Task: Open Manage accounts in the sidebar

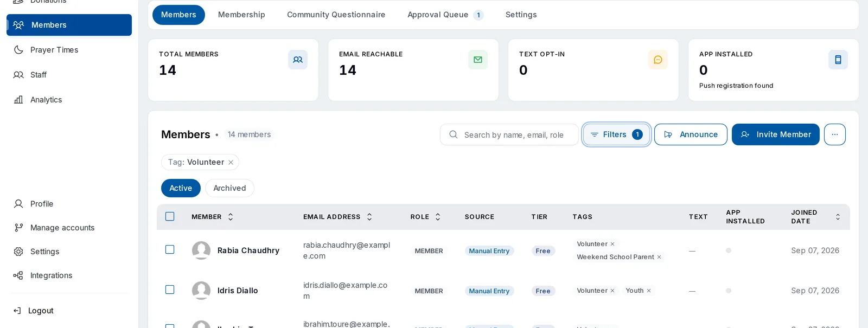Action: click(x=69, y=228)
